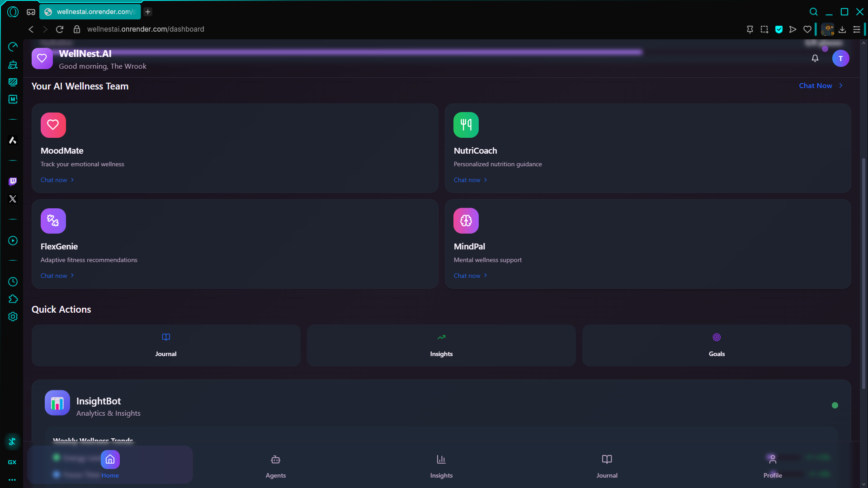Open the user avatar T menu

(840, 58)
